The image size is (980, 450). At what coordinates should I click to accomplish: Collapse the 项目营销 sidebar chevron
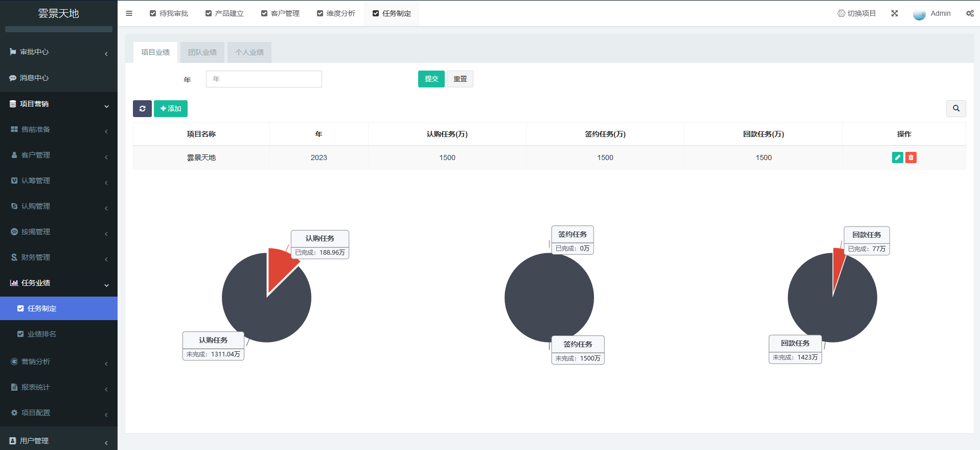(x=106, y=106)
